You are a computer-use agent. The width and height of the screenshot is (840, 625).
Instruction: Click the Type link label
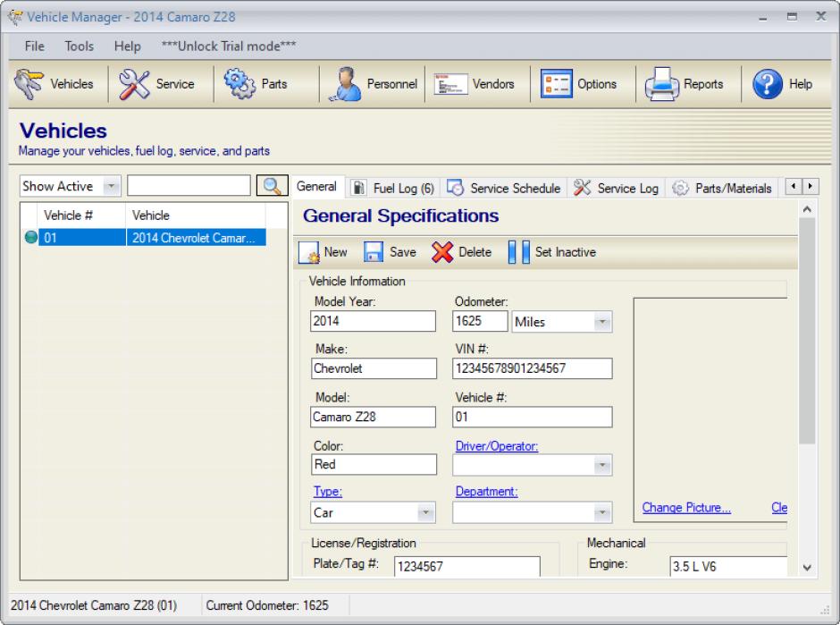point(328,492)
